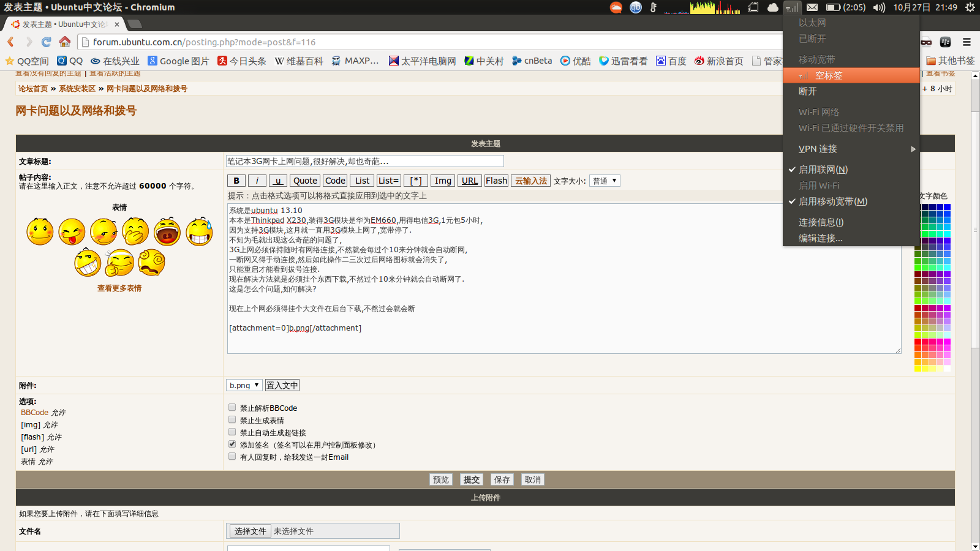
Task: Click the qBittorrent tray icon
Action: tap(636, 7)
